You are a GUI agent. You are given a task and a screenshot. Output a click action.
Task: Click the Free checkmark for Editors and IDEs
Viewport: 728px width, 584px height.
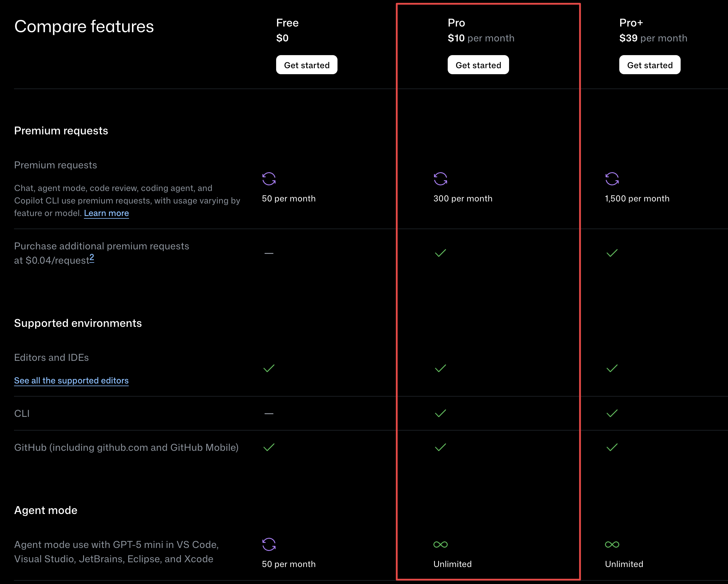pyautogui.click(x=269, y=368)
